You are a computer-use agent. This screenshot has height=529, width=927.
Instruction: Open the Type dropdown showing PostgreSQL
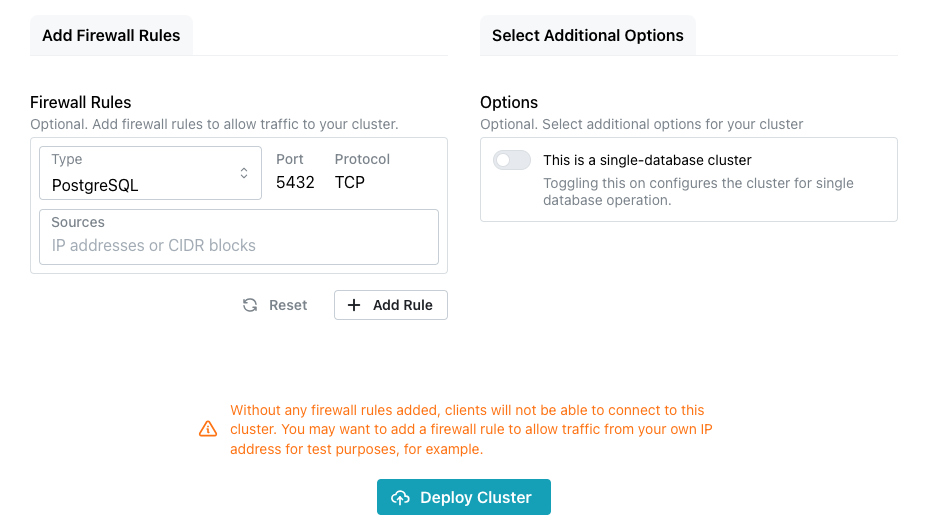tap(150, 173)
